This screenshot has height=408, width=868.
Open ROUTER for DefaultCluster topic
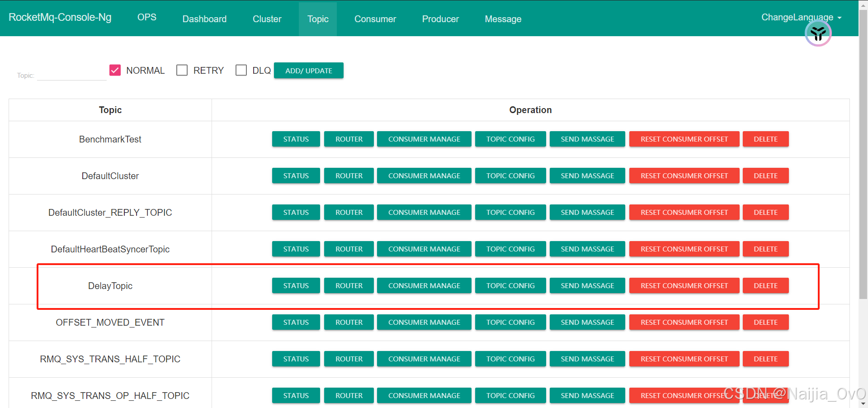(x=349, y=176)
